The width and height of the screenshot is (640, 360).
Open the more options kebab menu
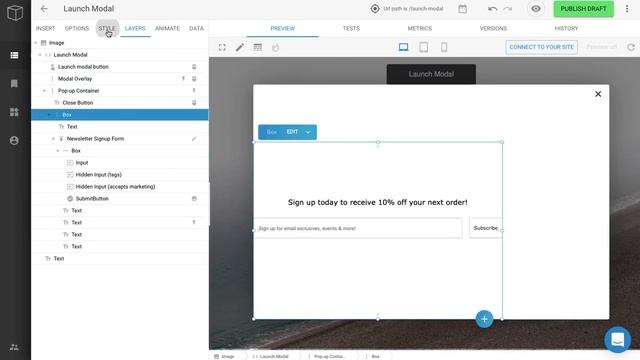pos(627,9)
